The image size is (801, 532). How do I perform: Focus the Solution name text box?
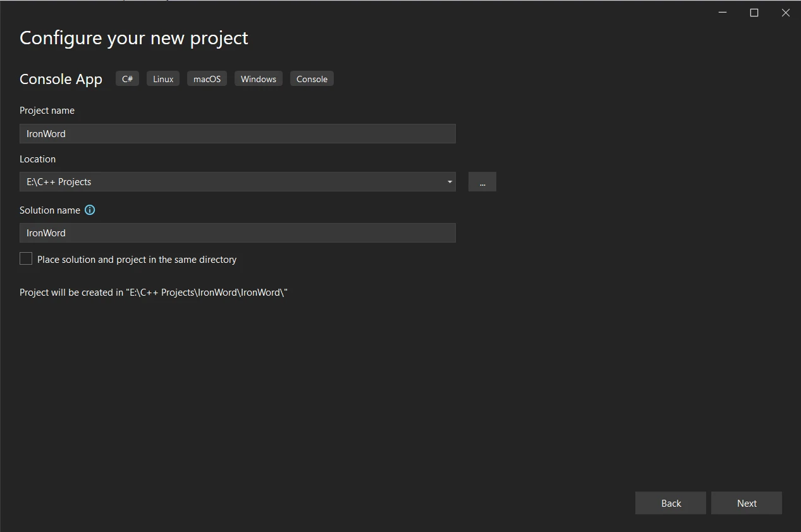(237, 233)
